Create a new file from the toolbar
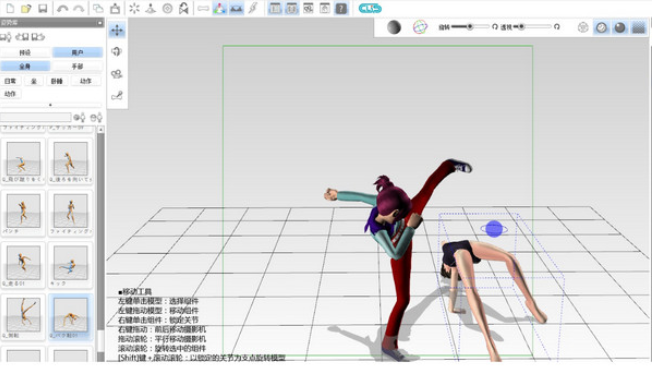Viewport: 652px width, 374px height. (x=10, y=8)
